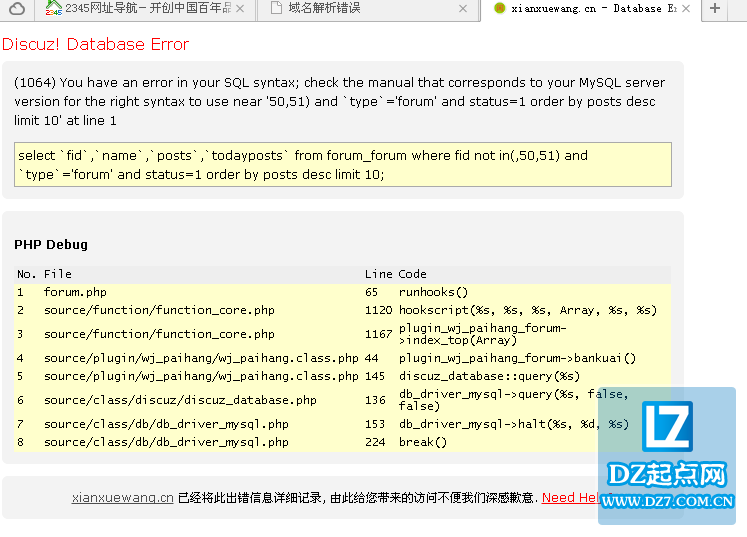Click the wj_paihang.class.php file on row 5
This screenshot has width=747, height=537.
tap(201, 376)
